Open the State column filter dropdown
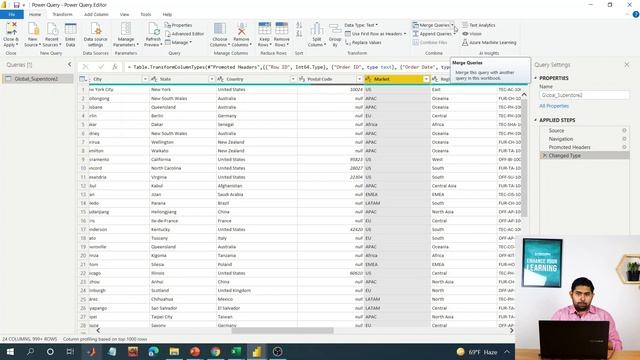The height and width of the screenshot is (360, 640). tap(212, 79)
